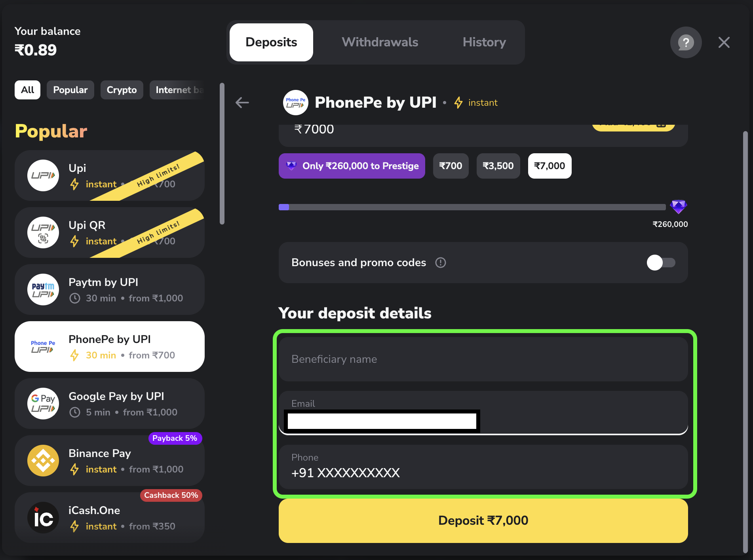
Task: Click the Upi QR logo icon
Action: coord(43,232)
